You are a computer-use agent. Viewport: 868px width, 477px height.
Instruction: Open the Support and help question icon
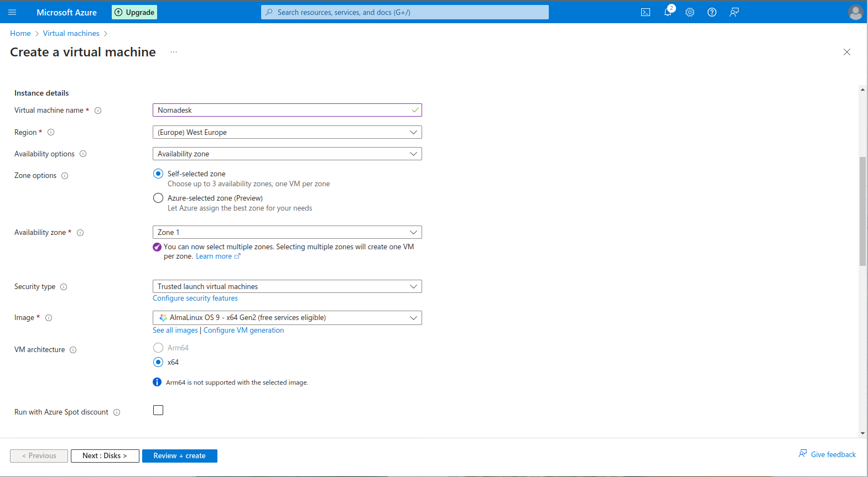coord(712,12)
